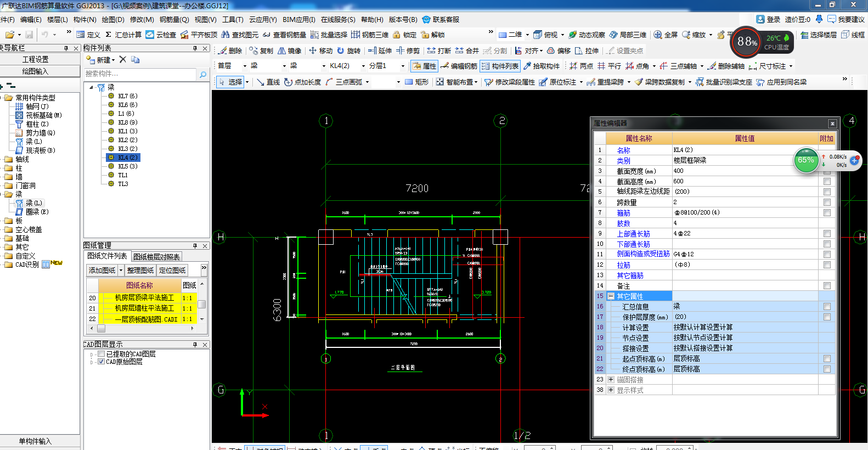Open 云应用(Y) menu
Viewport: 868px width, 450px height.
(263, 19)
